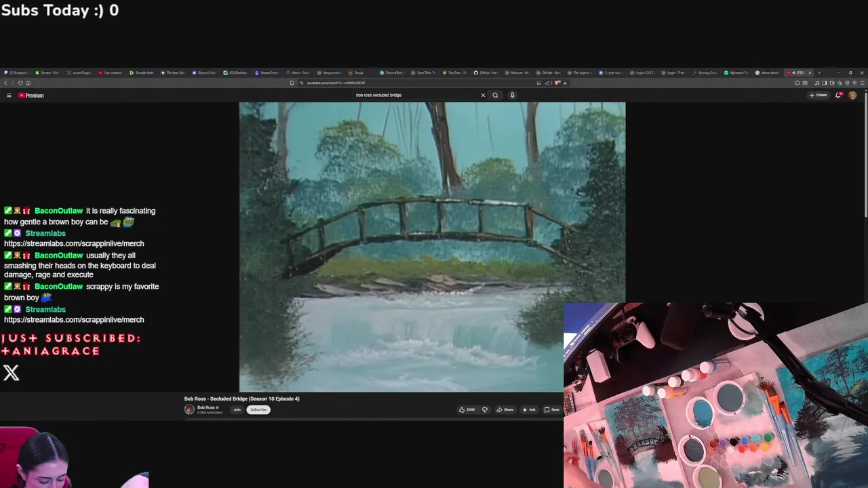Pause the Bob Ross painting video
This screenshot has width=868, height=488.
click(x=432, y=247)
